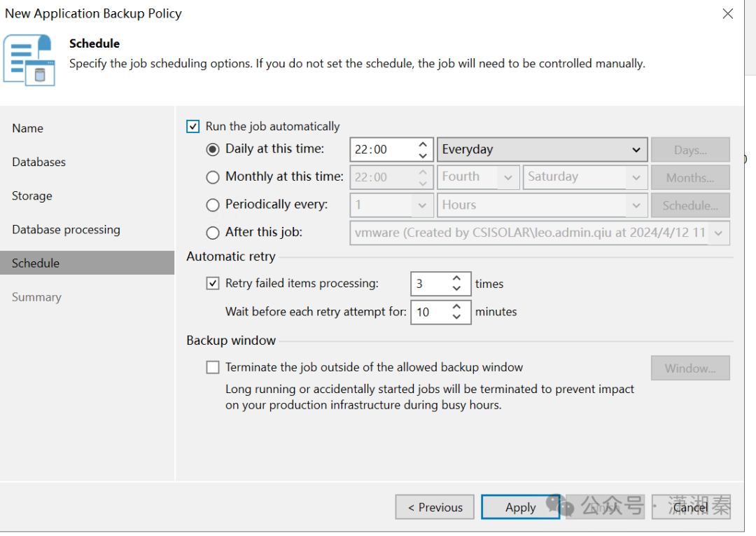Click the Apply button

[x=520, y=507]
